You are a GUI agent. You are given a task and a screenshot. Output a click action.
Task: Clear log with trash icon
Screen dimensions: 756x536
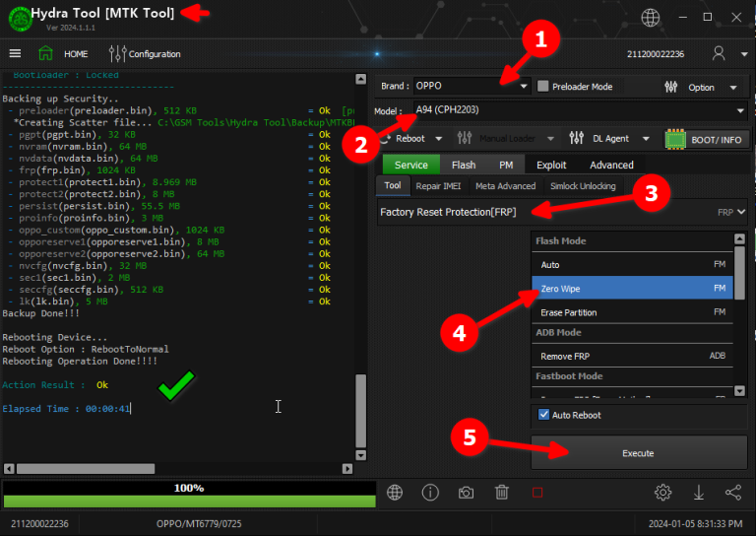click(501, 493)
